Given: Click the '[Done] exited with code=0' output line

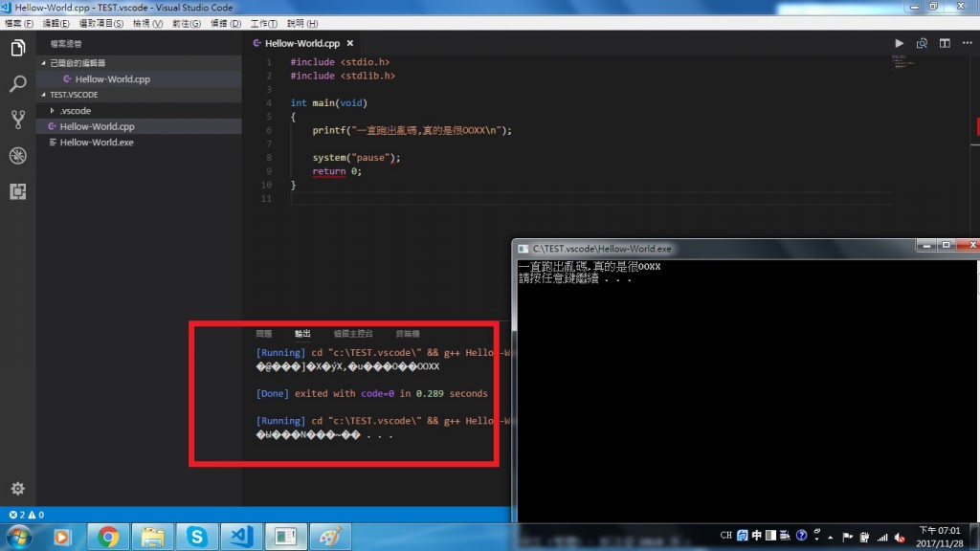Looking at the screenshot, I should click(x=371, y=393).
